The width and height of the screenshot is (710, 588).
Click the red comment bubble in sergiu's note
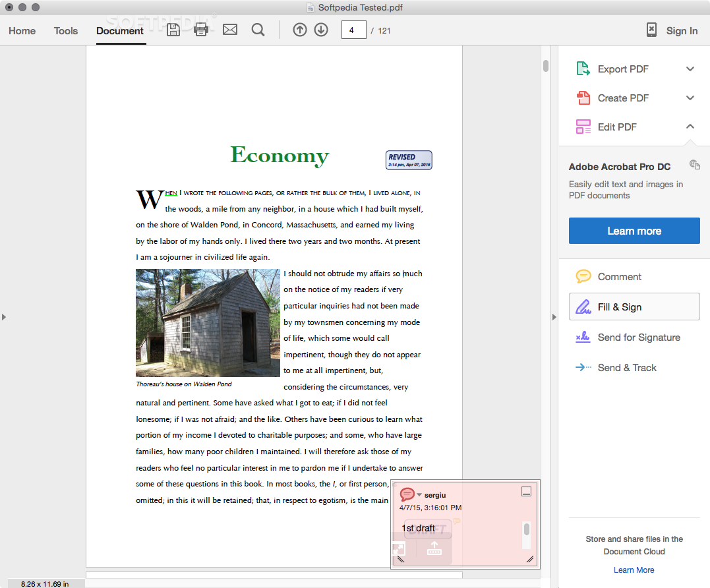click(407, 494)
